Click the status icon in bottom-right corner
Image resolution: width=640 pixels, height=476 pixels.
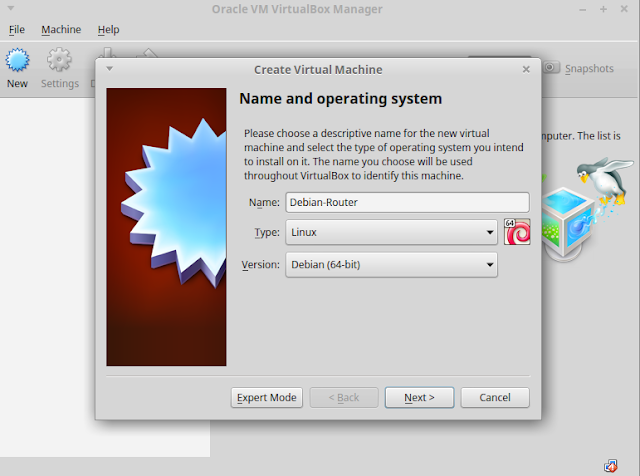coord(611,466)
